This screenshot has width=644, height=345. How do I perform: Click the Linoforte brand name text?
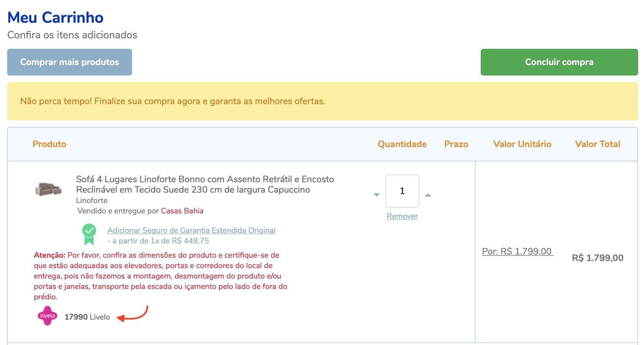(92, 200)
